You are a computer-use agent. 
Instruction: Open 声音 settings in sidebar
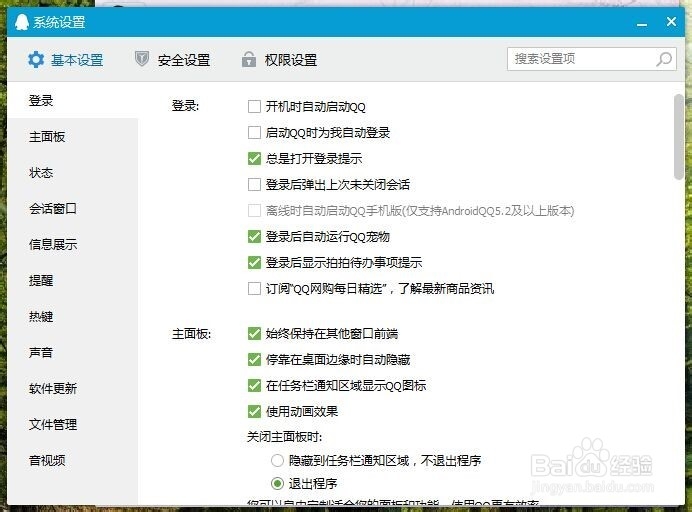pos(73,353)
